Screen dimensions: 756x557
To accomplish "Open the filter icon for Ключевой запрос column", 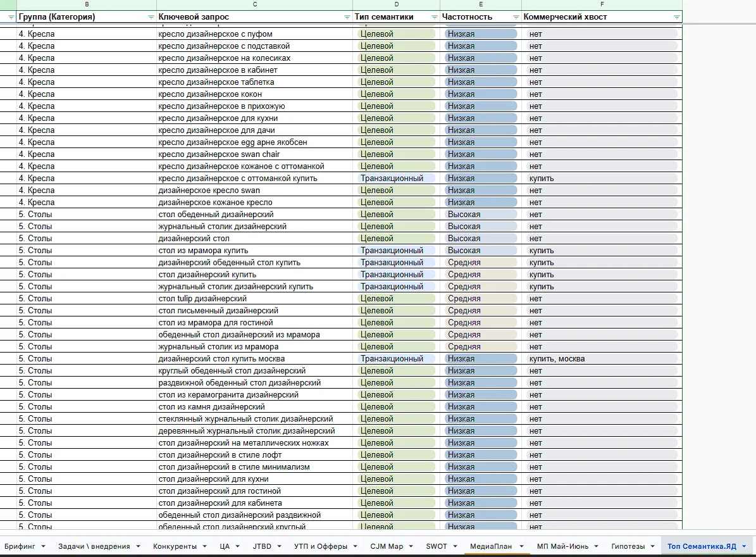I will click(x=347, y=17).
